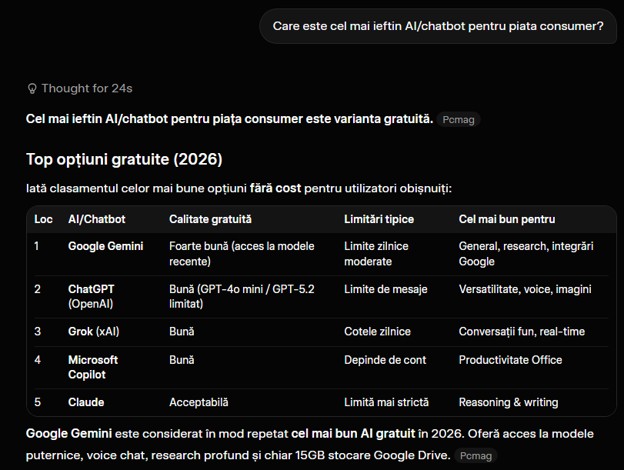
Task: Click the "Depinde de cont" cell
Action: pos(385,360)
